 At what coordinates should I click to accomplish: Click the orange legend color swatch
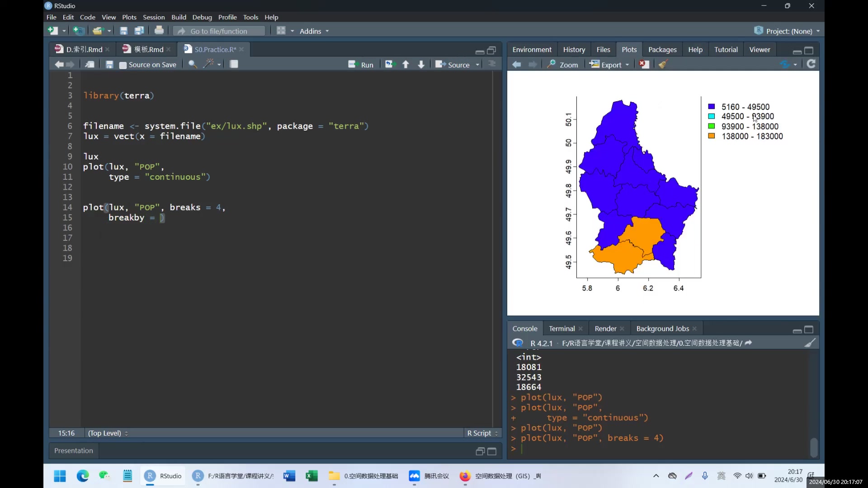[x=711, y=136]
